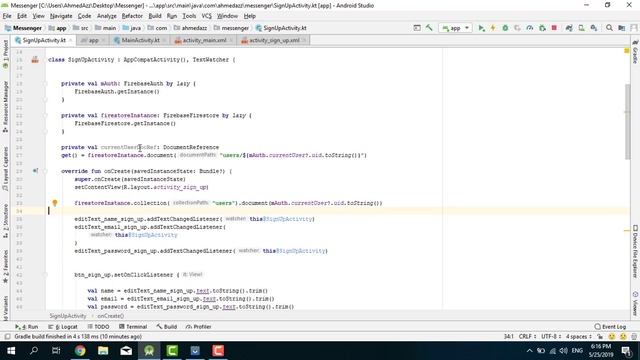Start debugging with the green bug icon

(505, 28)
